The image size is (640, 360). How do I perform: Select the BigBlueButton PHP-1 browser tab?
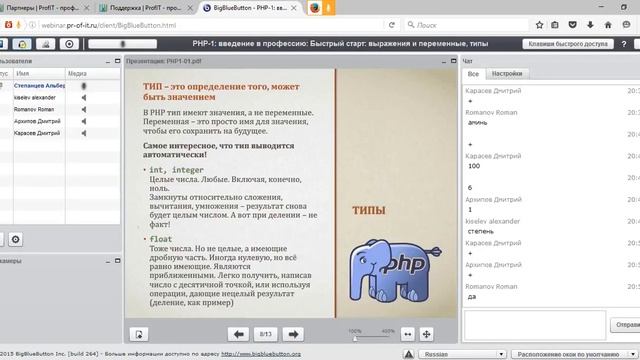pos(249,8)
